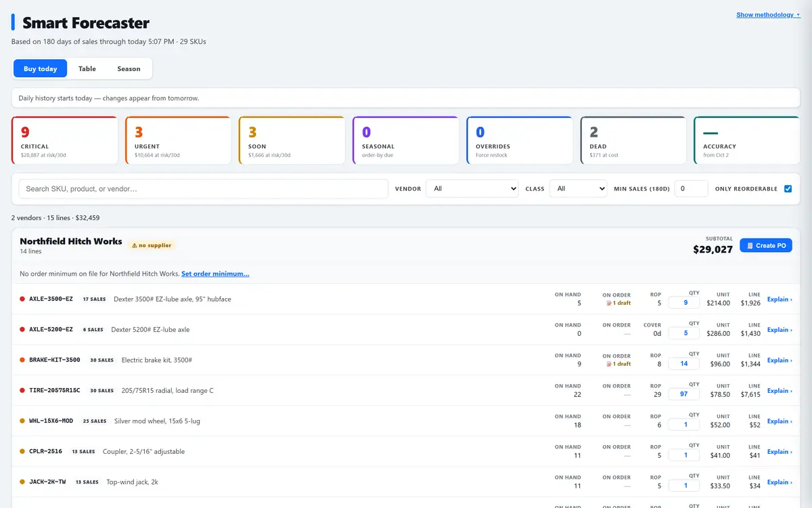The height and width of the screenshot is (508, 812).
Task: Edit quantity field for JACK-2K-TW
Action: pyautogui.click(x=683, y=486)
